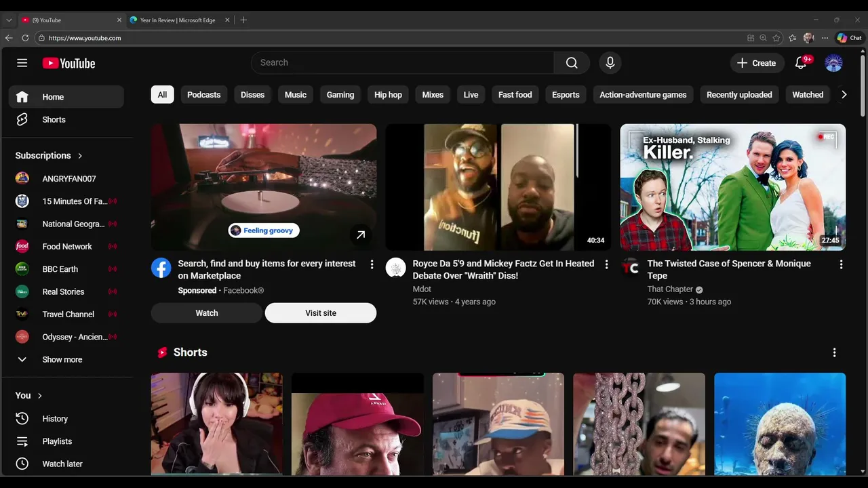Open ANGRYFAN007 channel subscription
This screenshot has height=488, width=868.
pos(66,179)
